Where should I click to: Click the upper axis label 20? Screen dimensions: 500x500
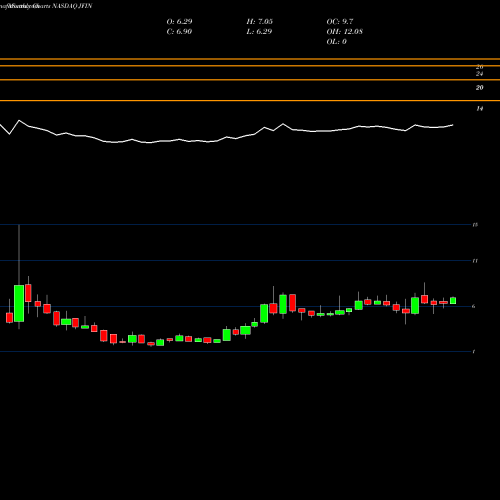(479, 87)
